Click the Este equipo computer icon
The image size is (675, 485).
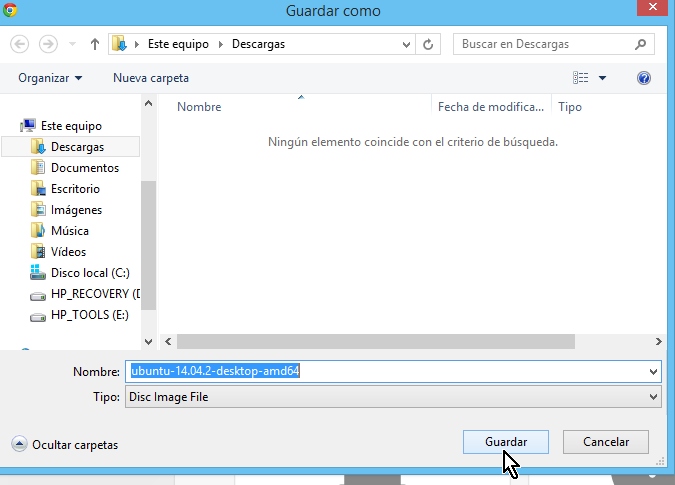[x=28, y=126]
